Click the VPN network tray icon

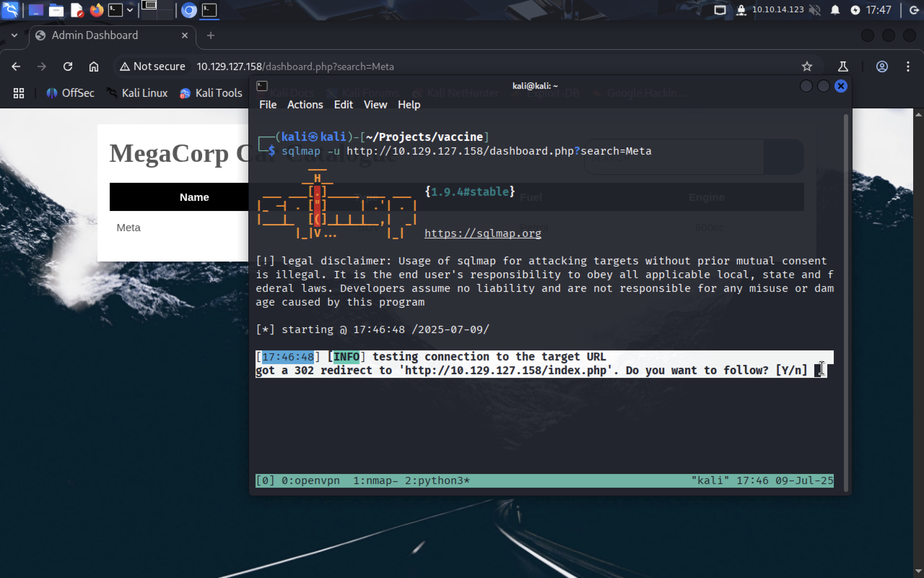click(741, 10)
